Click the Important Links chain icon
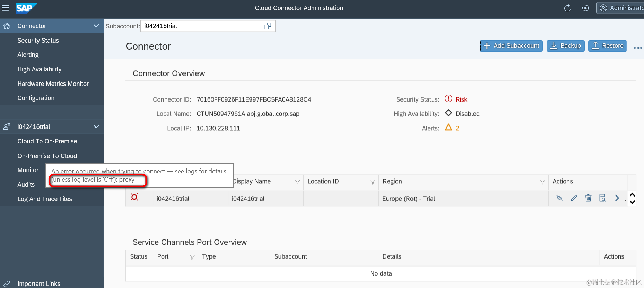Screen dimensions: 644x288 click(x=7, y=284)
